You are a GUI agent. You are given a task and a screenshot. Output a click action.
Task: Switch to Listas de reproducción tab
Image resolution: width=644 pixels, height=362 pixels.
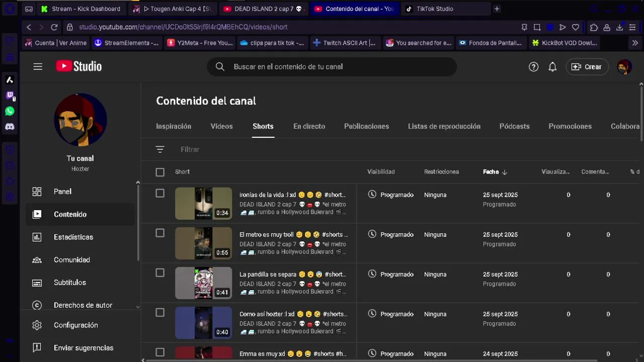(444, 126)
